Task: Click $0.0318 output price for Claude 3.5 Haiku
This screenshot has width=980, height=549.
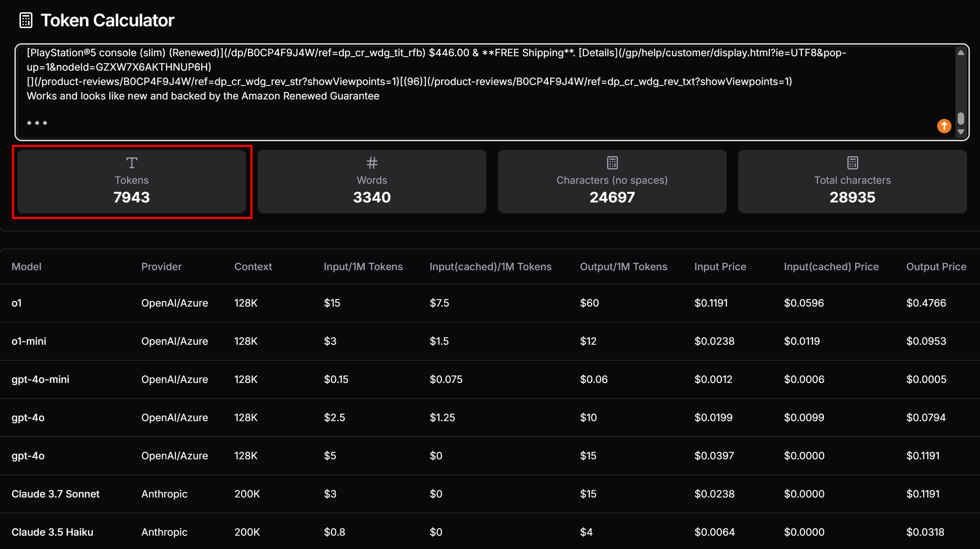Action: (925, 532)
